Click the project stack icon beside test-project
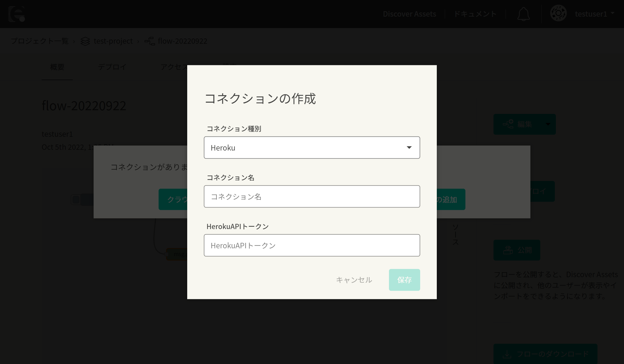Image resolution: width=624 pixels, height=364 pixels. click(x=85, y=41)
